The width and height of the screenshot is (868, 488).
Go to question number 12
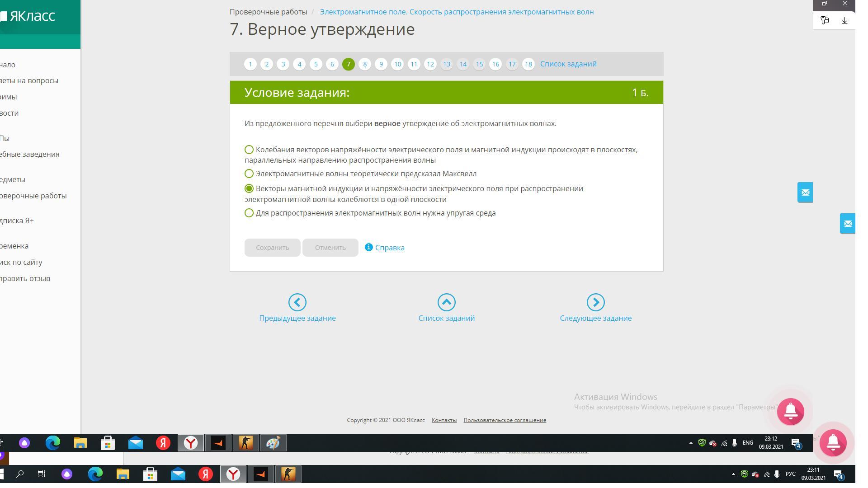(430, 64)
